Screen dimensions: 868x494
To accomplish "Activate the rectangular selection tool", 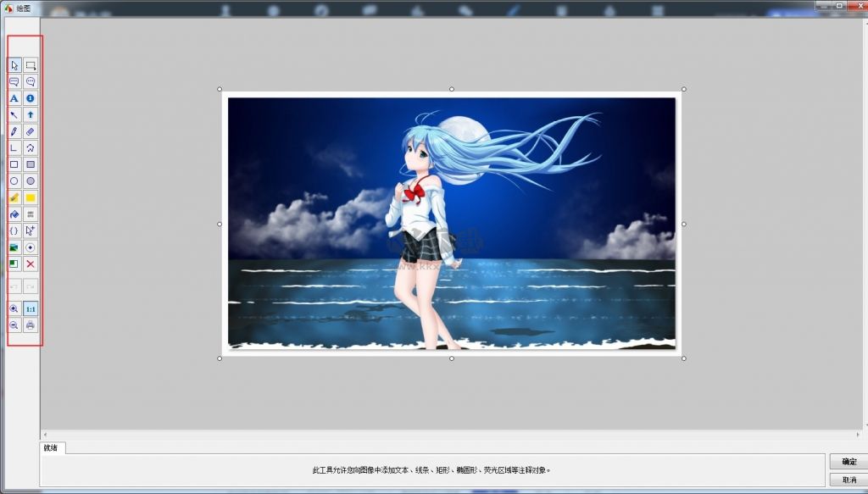I will coord(30,64).
